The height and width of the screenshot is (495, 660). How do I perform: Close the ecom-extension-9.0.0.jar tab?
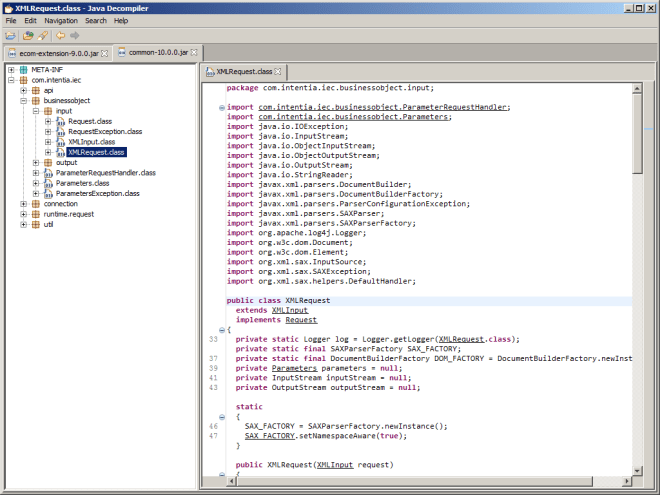[x=104, y=53]
